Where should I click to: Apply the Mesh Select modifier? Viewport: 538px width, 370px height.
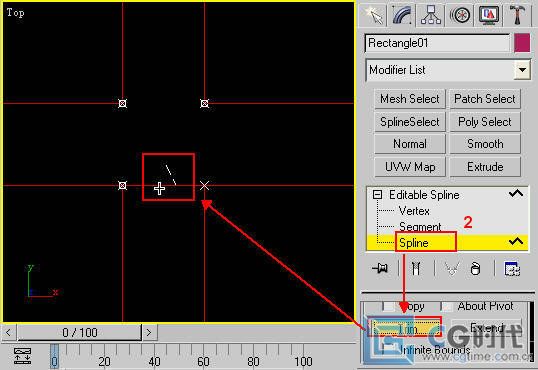point(410,99)
